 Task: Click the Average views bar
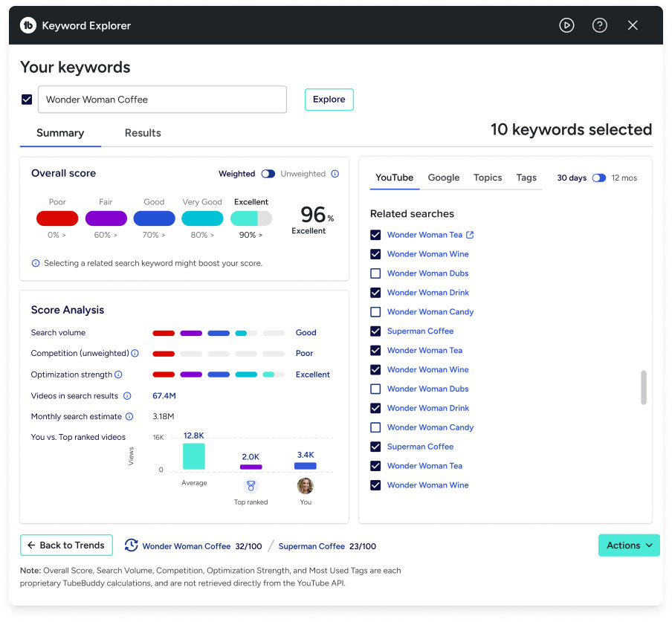[x=194, y=456]
